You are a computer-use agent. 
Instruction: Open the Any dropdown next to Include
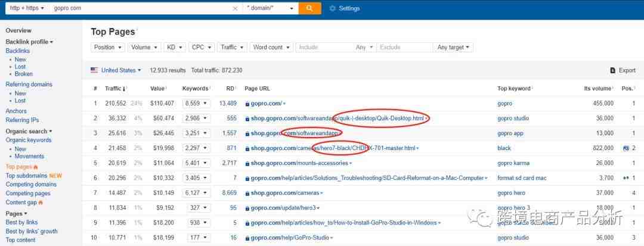click(x=364, y=47)
